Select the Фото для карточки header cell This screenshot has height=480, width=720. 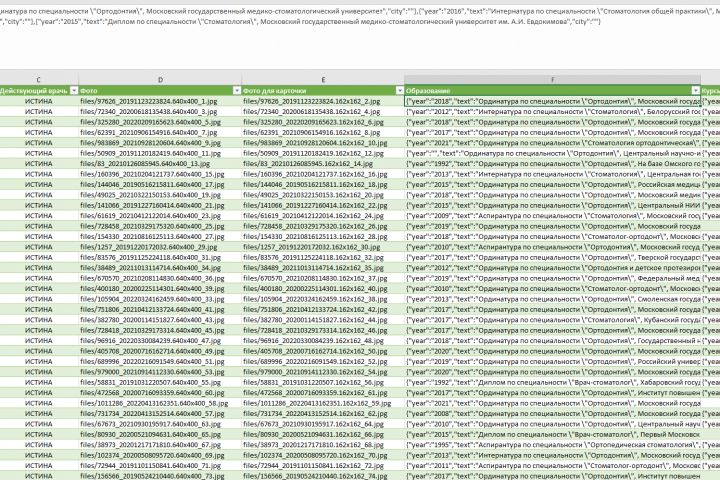pos(323,91)
